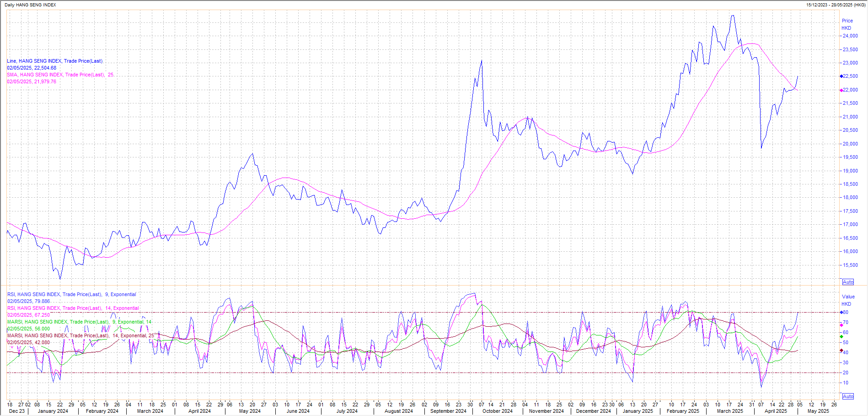The height and width of the screenshot is (416, 868).
Task: Select the dark red MARSI 14 marker on value axis
Action: click(841, 351)
